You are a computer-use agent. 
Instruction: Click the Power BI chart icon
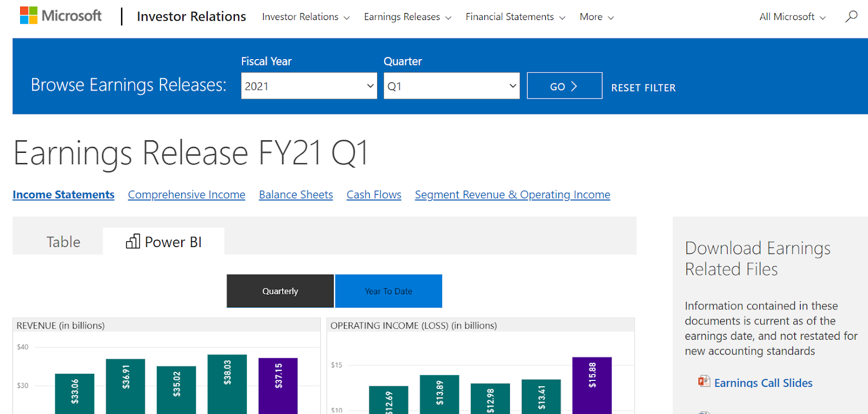[133, 241]
